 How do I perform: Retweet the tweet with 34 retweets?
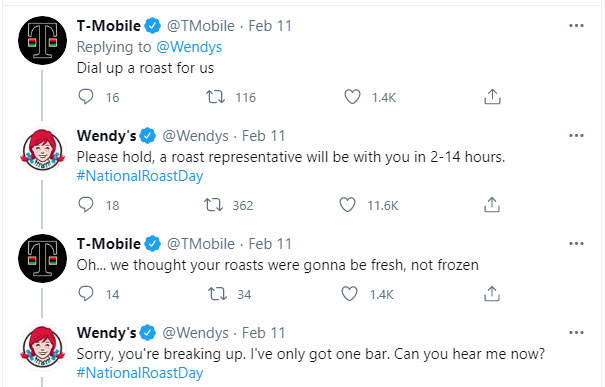[x=218, y=294]
